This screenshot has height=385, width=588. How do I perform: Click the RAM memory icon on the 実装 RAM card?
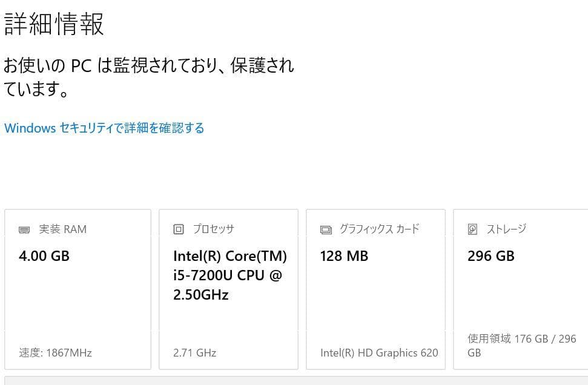point(24,229)
